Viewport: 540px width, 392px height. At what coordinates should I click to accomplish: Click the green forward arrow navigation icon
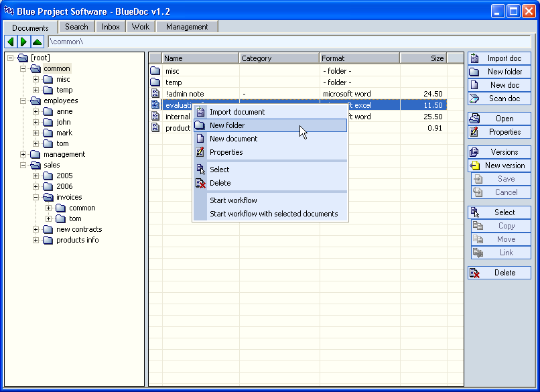click(x=24, y=42)
